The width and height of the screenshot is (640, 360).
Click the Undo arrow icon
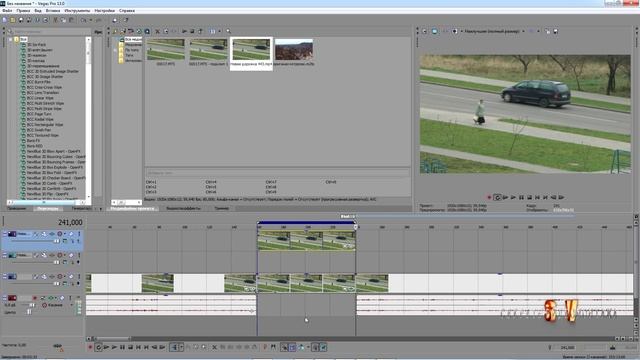[x=84, y=20]
